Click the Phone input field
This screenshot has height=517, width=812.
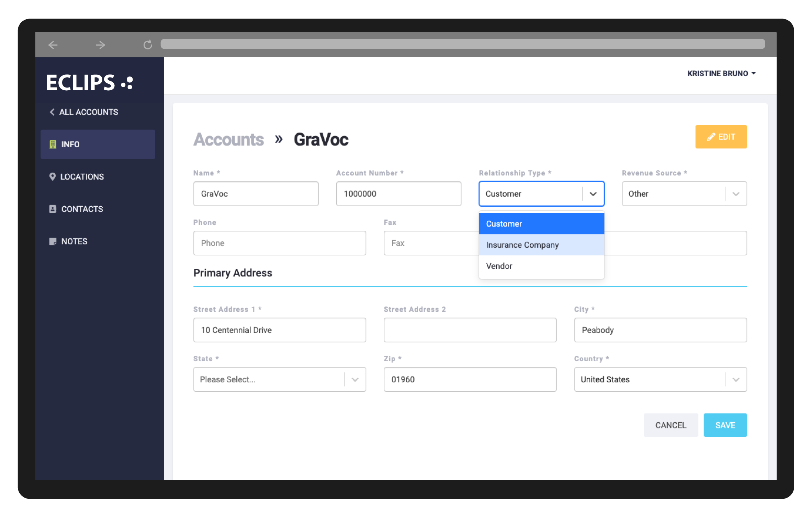point(280,243)
